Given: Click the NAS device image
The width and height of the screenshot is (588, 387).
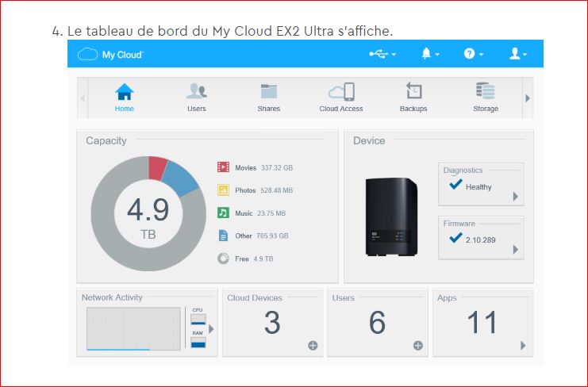Looking at the screenshot, I should pos(391,216).
